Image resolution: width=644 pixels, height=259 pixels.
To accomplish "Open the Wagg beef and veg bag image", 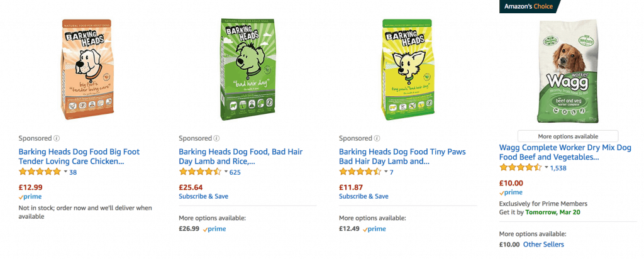I will click(568, 71).
